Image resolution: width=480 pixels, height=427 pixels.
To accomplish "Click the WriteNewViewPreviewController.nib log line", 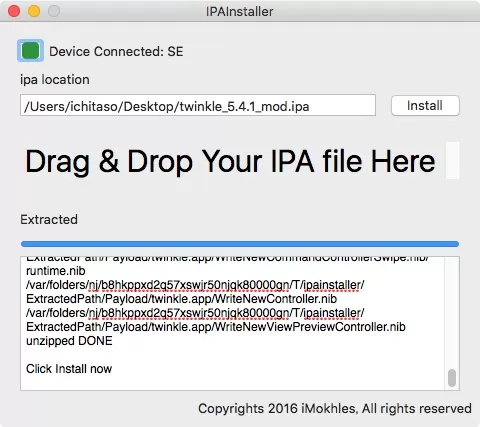I will coord(216,327).
